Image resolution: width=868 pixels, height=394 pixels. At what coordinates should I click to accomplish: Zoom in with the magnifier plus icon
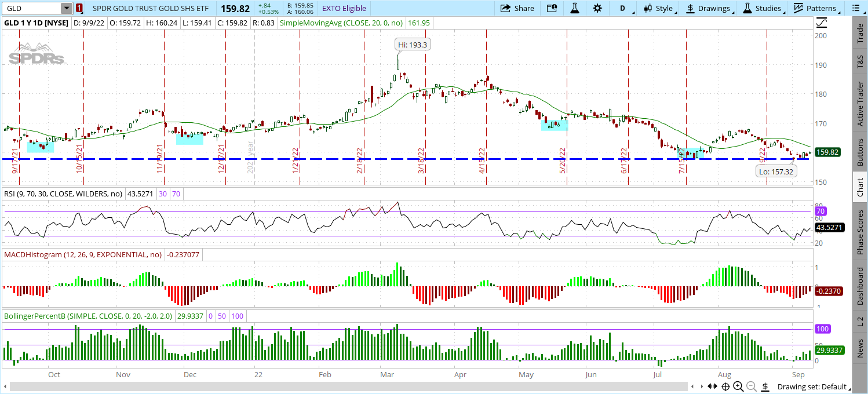coord(738,386)
